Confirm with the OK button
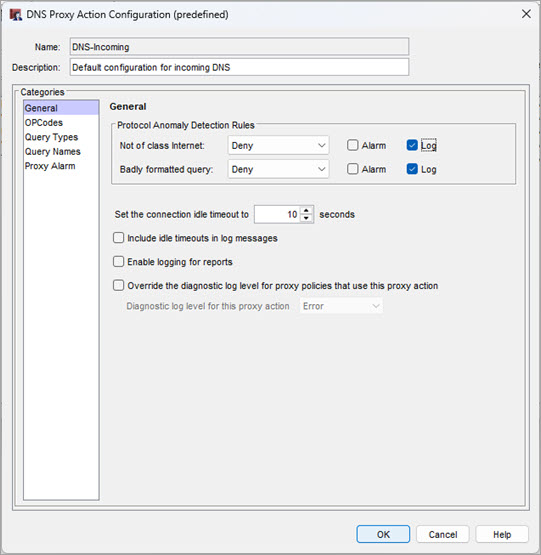 point(383,534)
